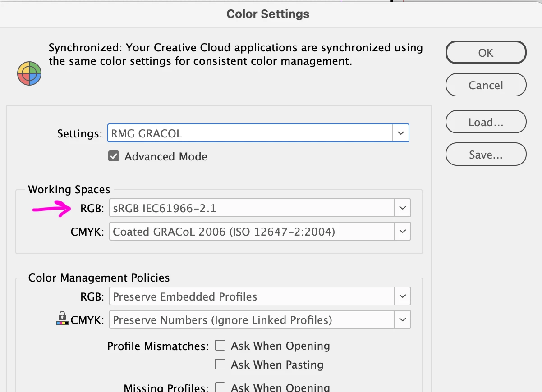Enable Profile Mismatches Ask When Opening
Screen dimensions: 542x392
220,346
